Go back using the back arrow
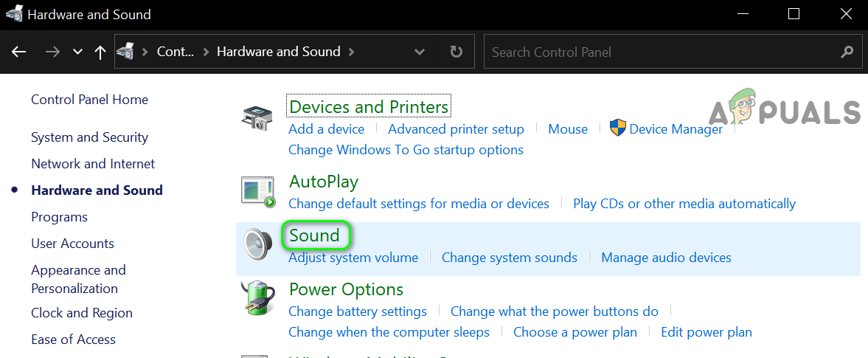This screenshot has height=358, width=868. 19,52
